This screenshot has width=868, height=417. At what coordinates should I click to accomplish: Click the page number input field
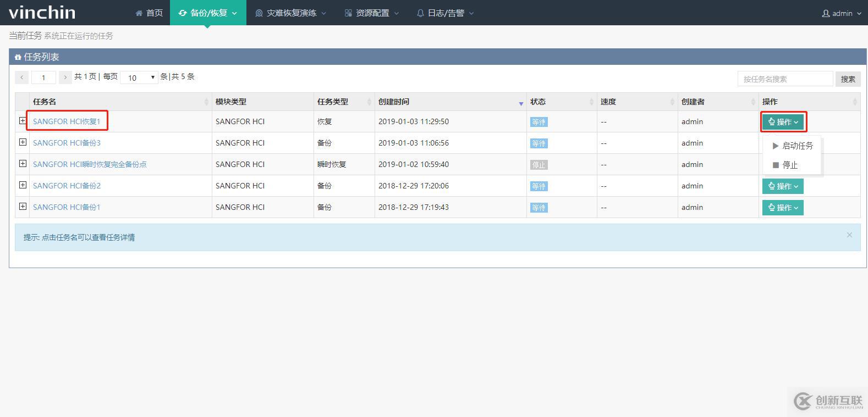(x=43, y=77)
